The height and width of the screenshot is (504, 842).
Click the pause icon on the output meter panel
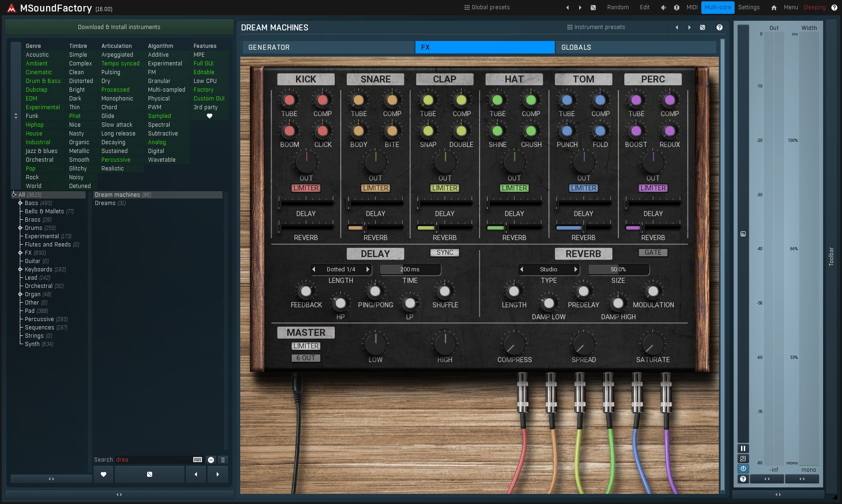743,448
